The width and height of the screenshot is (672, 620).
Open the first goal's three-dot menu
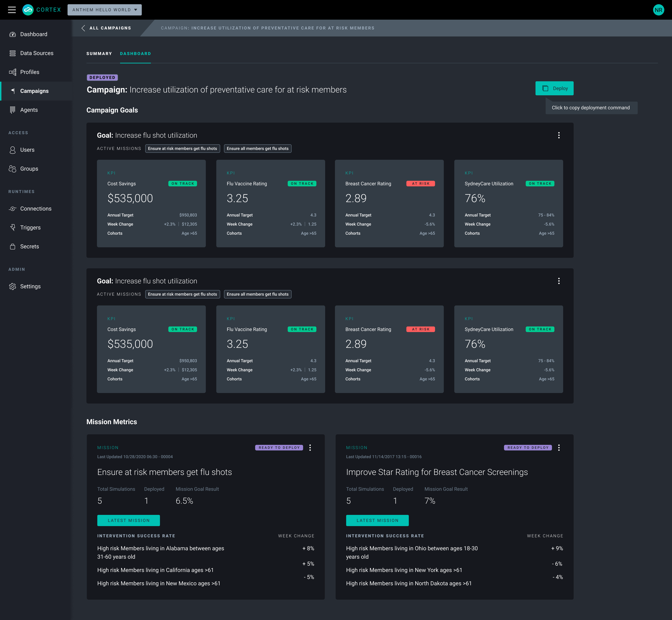point(559,135)
